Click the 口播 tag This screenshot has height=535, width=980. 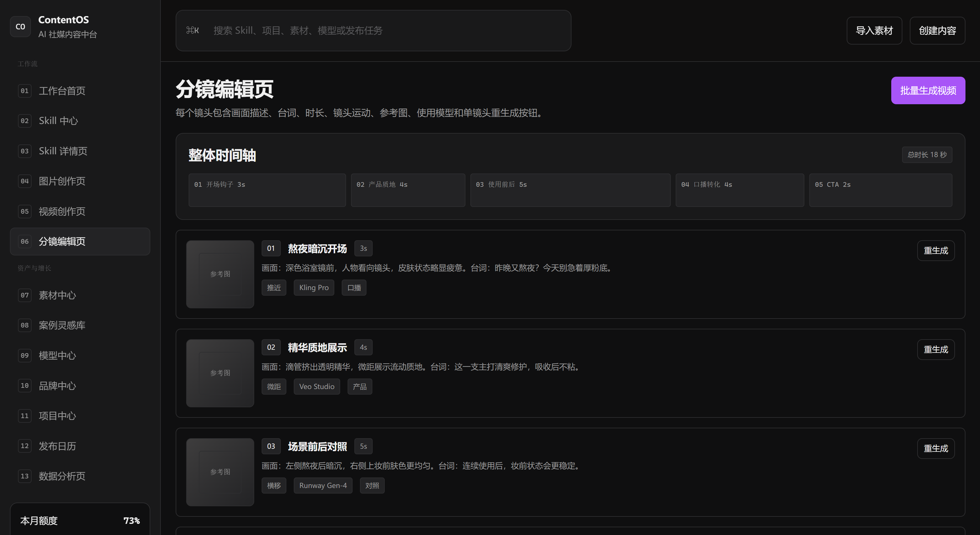tap(354, 288)
